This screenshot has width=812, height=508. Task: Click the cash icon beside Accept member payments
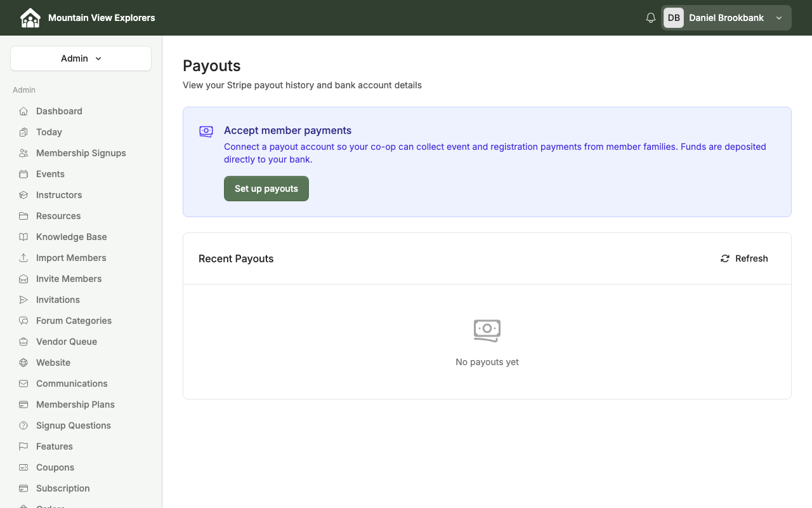(x=206, y=131)
